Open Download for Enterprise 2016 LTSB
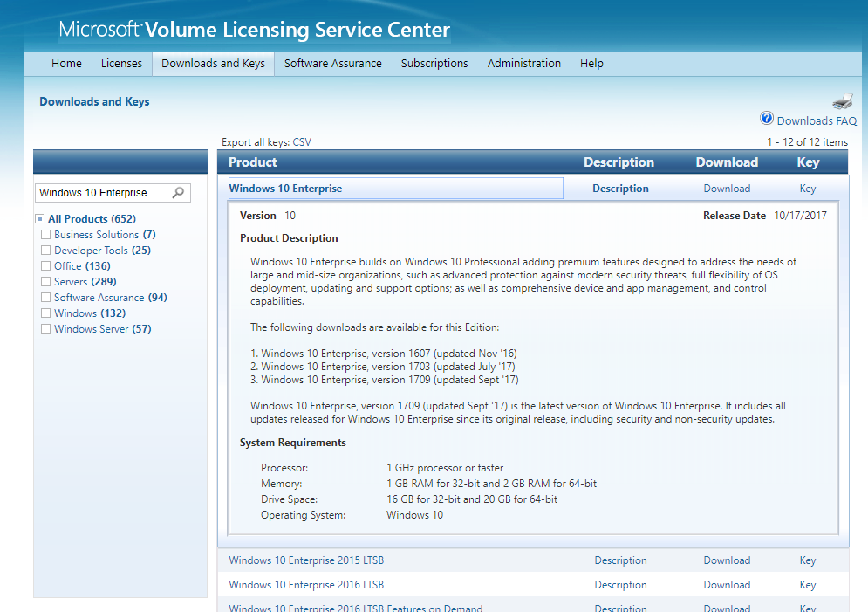The image size is (868, 612). (x=727, y=585)
